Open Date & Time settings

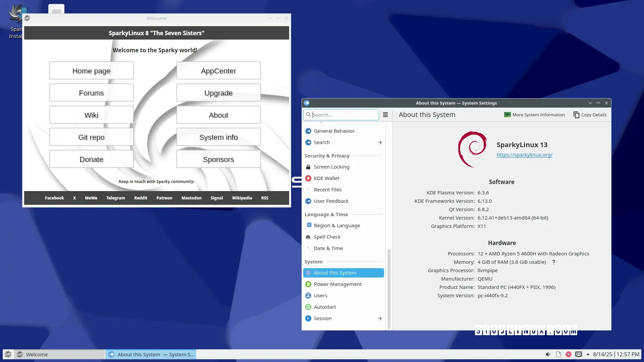(x=343, y=248)
